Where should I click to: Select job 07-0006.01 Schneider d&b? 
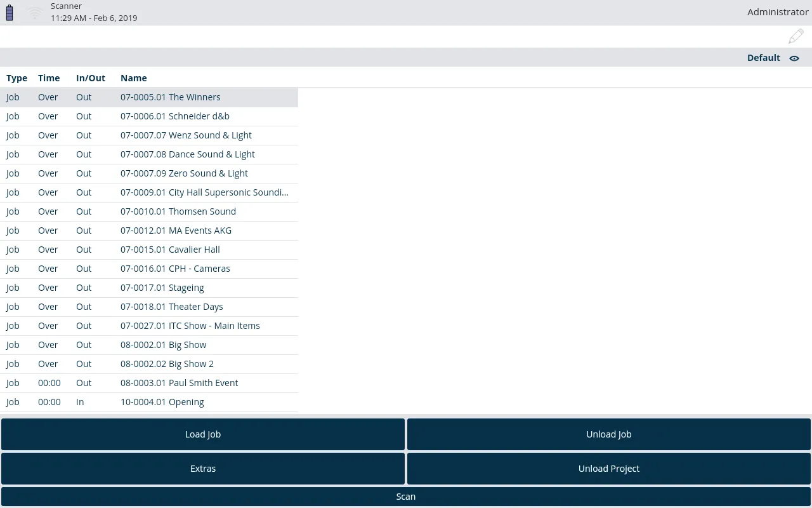click(149, 116)
